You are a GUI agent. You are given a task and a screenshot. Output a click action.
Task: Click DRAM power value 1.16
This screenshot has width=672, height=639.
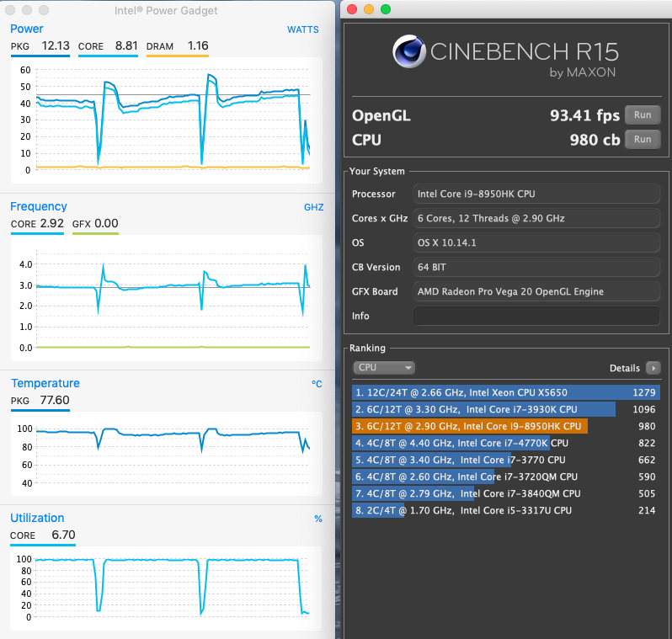(x=198, y=45)
